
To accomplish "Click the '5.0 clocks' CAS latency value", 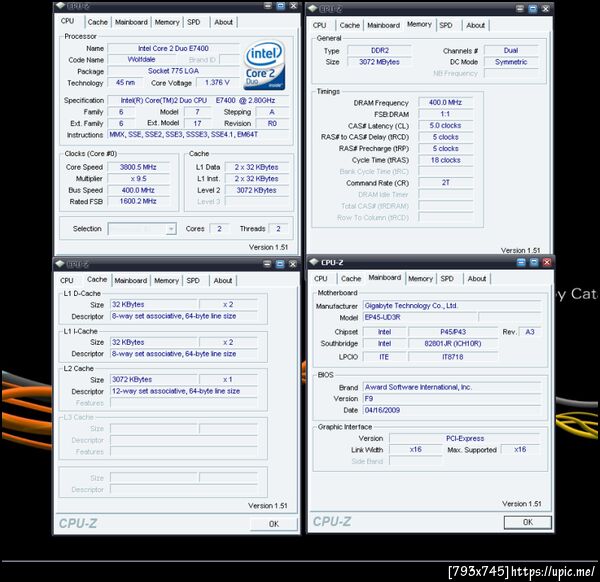I will tap(445, 126).
